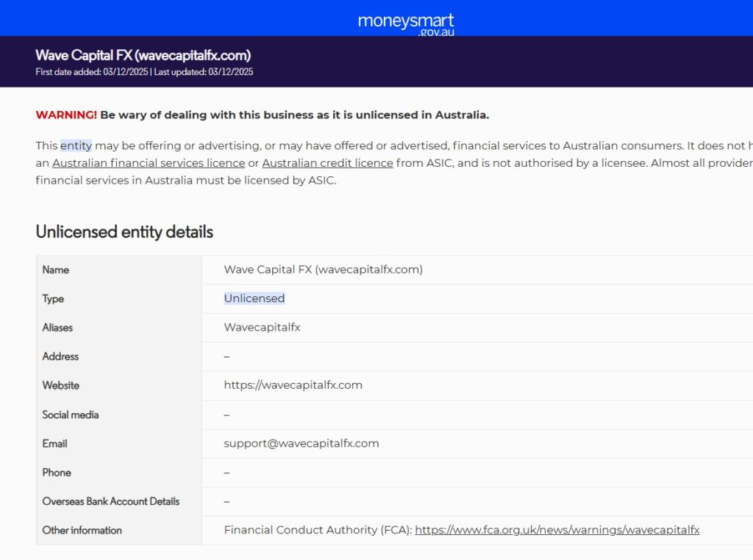Click the "Other information" row label

pyautogui.click(x=82, y=530)
